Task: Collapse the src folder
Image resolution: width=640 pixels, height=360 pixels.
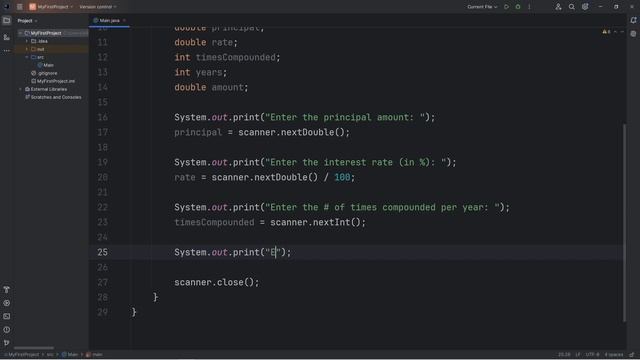Action: [x=27, y=57]
